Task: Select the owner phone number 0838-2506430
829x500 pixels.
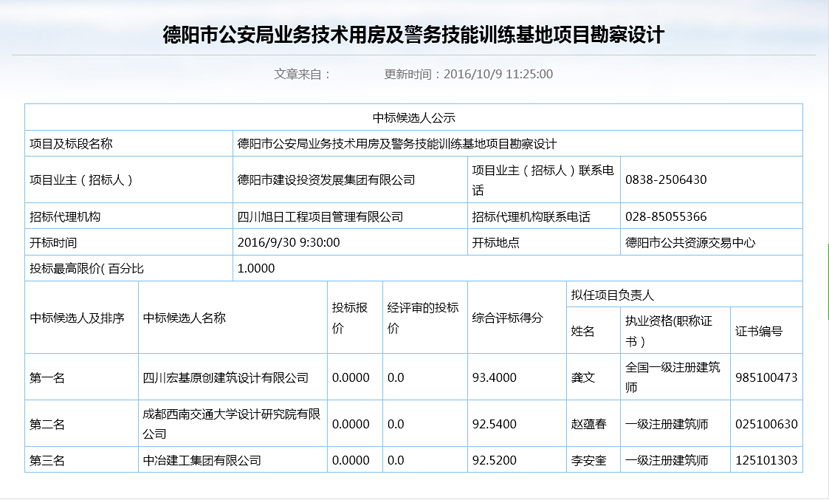Action: 666,180
